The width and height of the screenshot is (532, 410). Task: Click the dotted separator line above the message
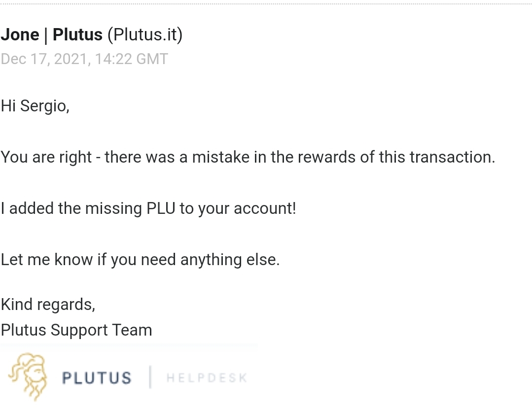click(x=266, y=4)
